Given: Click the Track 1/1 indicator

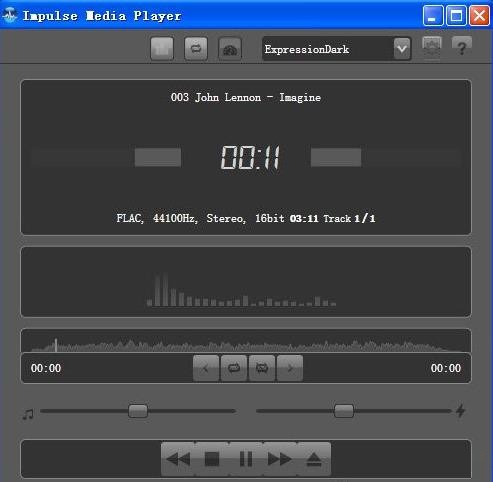Looking at the screenshot, I should tap(349, 219).
